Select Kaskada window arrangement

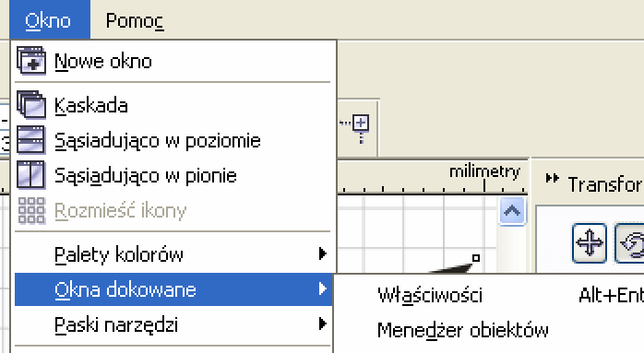tap(173, 105)
